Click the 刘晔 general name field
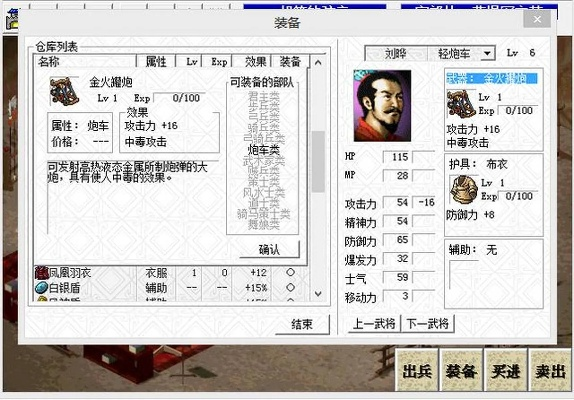Viewport: 574px width, 400px height. (396, 54)
